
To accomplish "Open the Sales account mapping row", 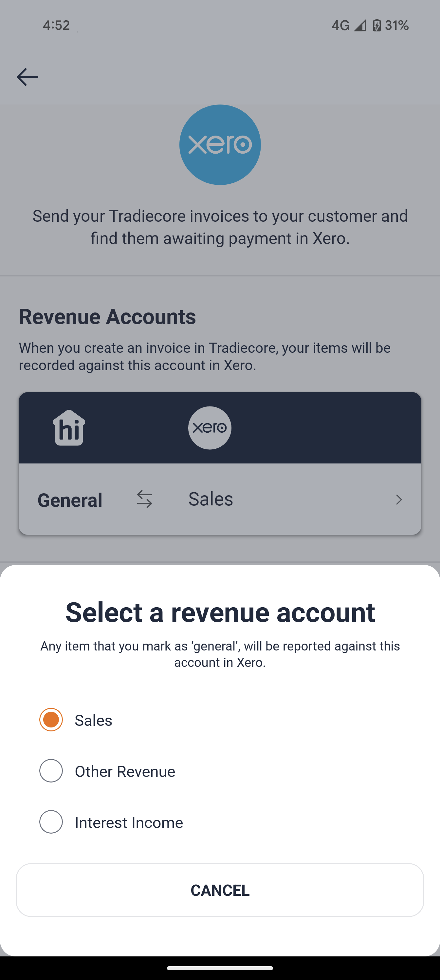I will [211, 499].
